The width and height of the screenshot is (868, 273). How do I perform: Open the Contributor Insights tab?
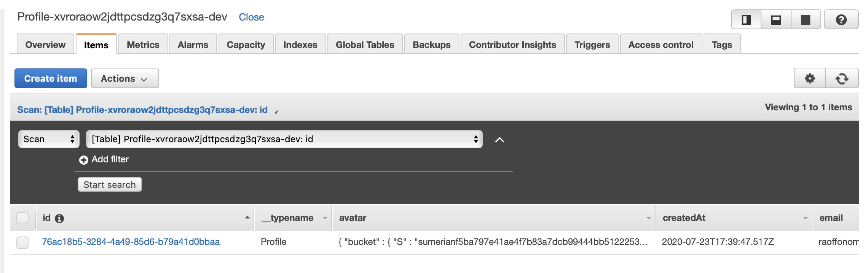512,44
